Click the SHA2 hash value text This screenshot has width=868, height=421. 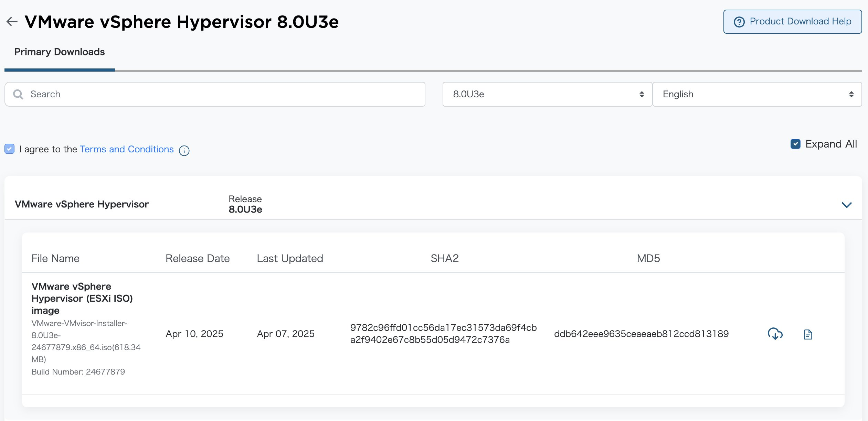(x=443, y=334)
